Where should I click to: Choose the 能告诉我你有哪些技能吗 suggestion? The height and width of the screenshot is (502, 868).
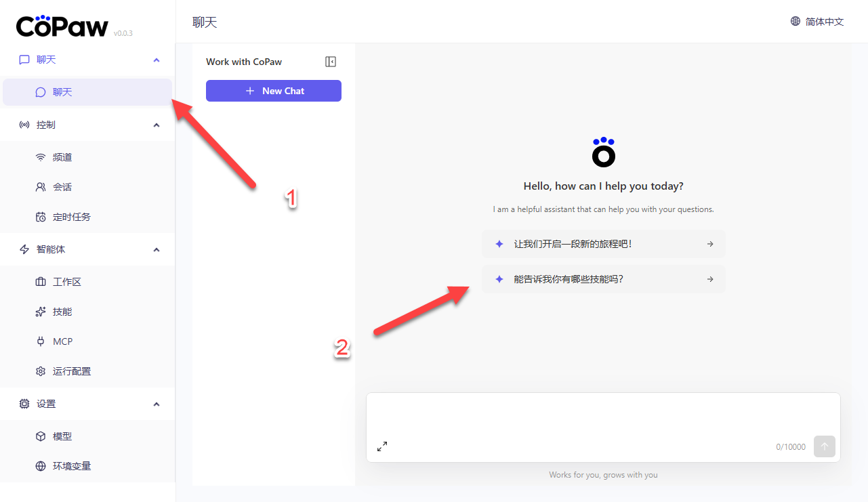[604, 279]
